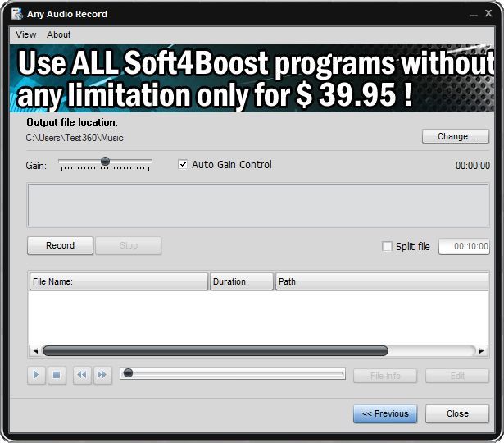
Task: Sort by the File Name column header
Action: pos(118,281)
